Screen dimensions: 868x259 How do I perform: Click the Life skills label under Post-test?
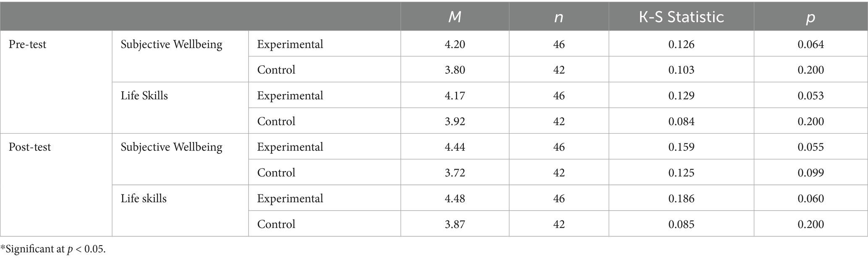click(144, 198)
